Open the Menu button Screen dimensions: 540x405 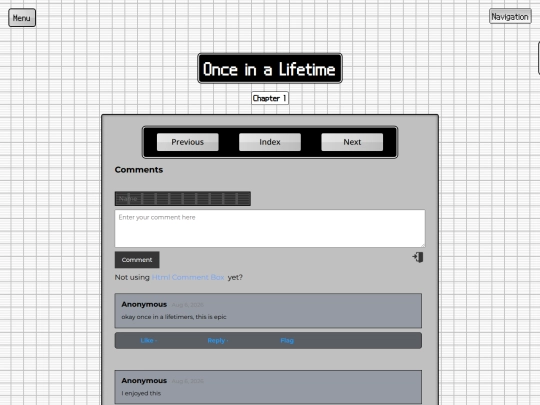click(22, 18)
